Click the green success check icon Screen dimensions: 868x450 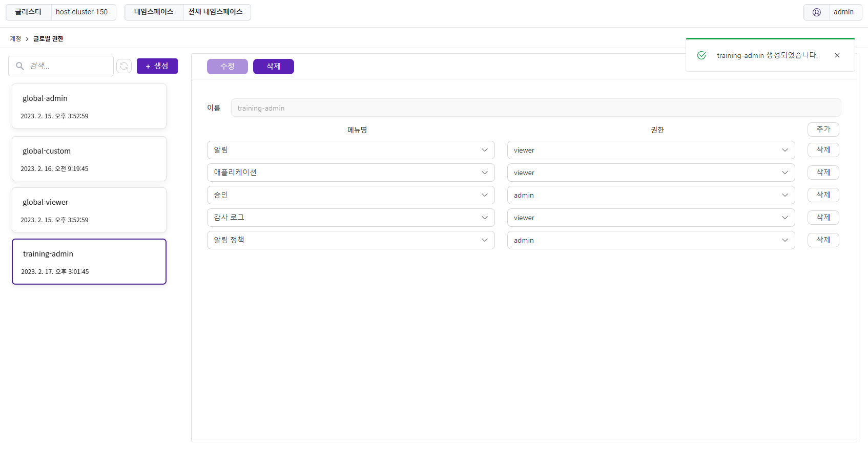point(701,55)
